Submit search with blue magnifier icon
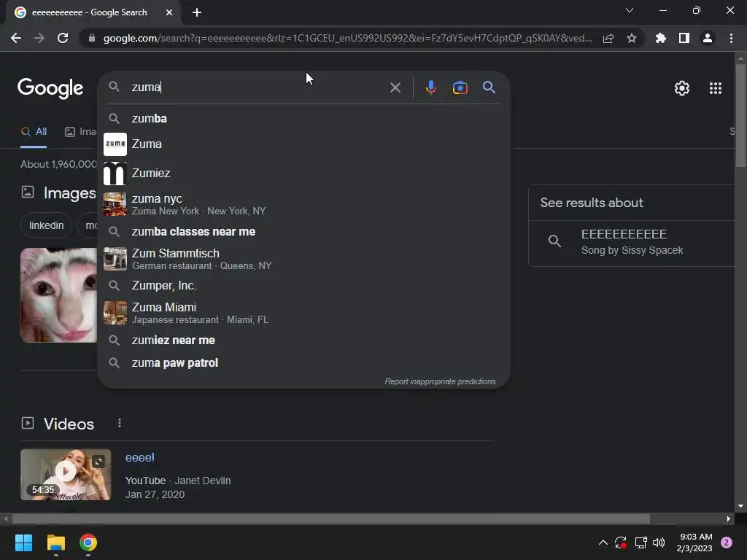The width and height of the screenshot is (747, 560). [x=489, y=87]
